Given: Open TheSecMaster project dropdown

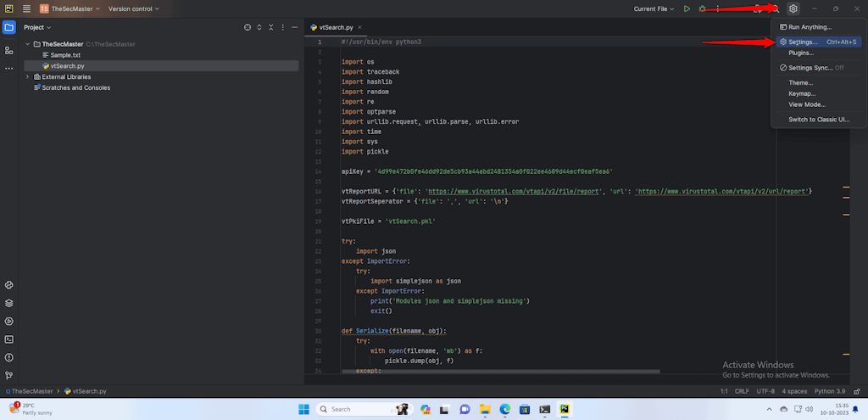Looking at the screenshot, I should 70,8.
